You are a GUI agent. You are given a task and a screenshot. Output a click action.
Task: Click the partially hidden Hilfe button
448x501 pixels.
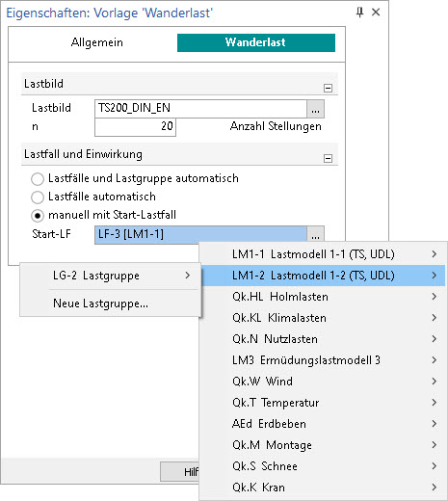[179, 471]
